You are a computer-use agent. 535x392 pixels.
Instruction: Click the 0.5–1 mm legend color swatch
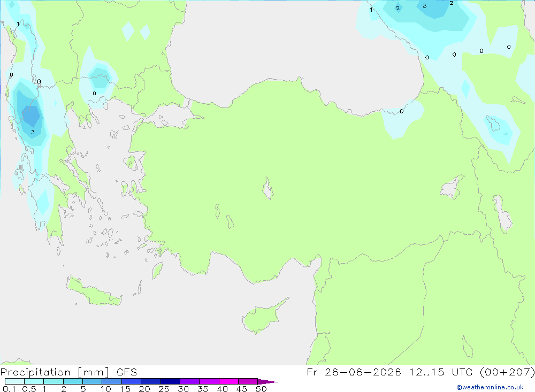tap(34, 381)
